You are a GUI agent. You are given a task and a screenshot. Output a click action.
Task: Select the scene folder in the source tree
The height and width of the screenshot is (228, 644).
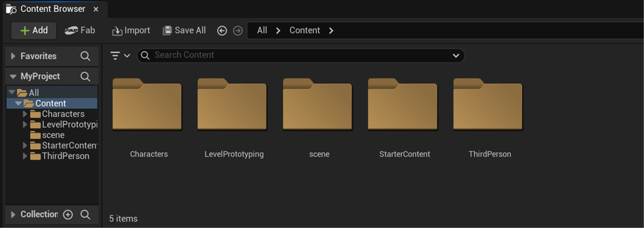tap(53, 135)
